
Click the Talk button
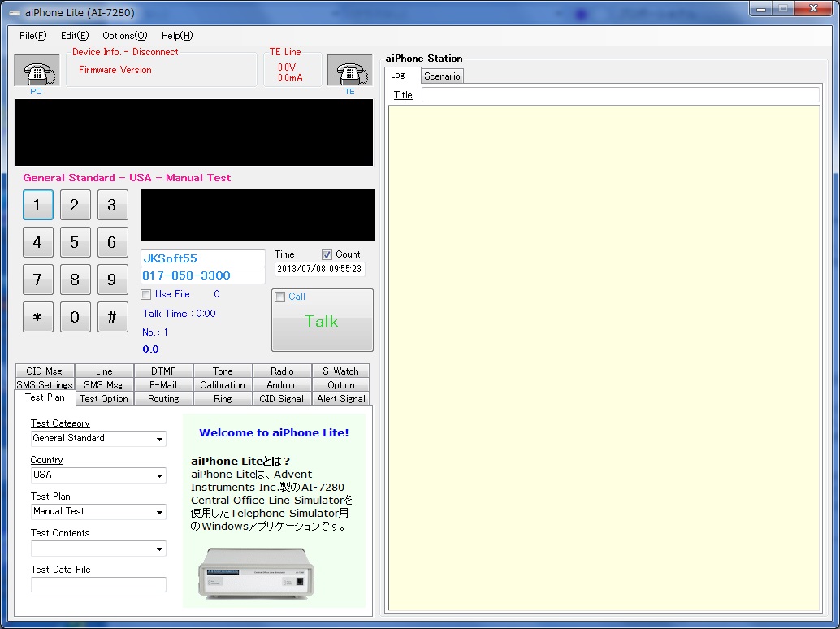[323, 320]
